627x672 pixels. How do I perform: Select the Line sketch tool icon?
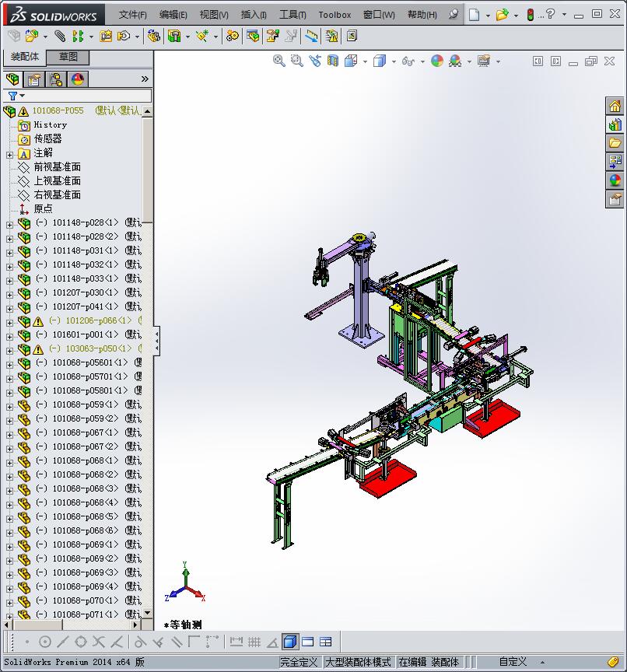pos(62,642)
